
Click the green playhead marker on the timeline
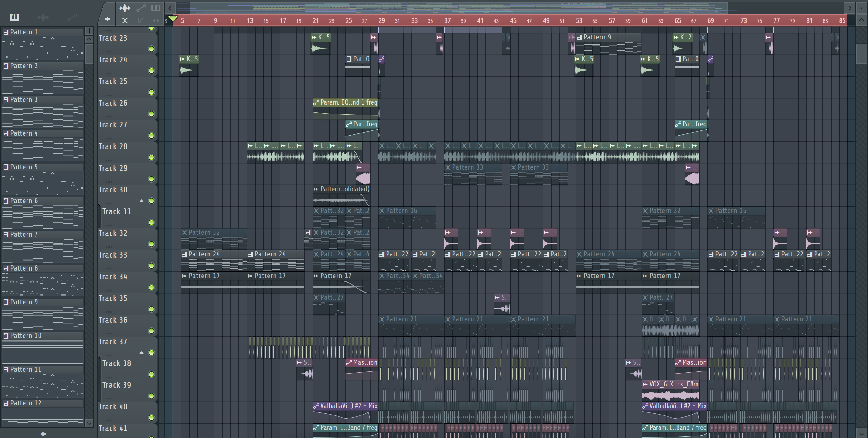(173, 18)
